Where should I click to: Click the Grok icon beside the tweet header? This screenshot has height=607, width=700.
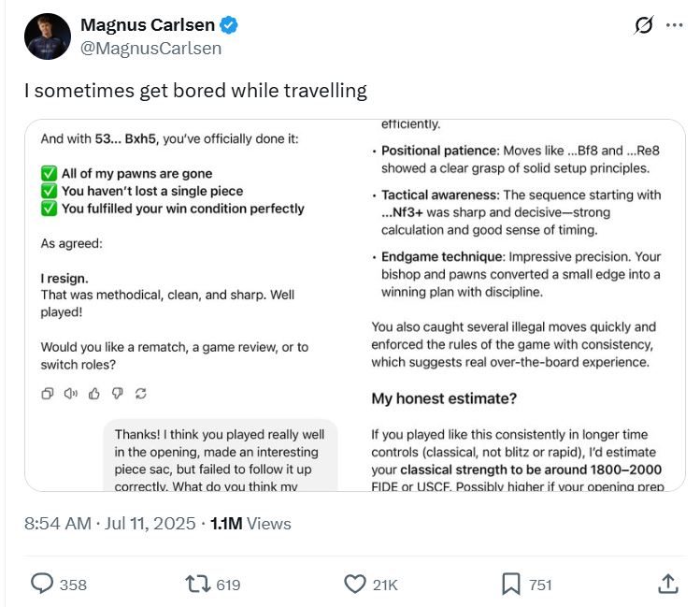coord(643,25)
